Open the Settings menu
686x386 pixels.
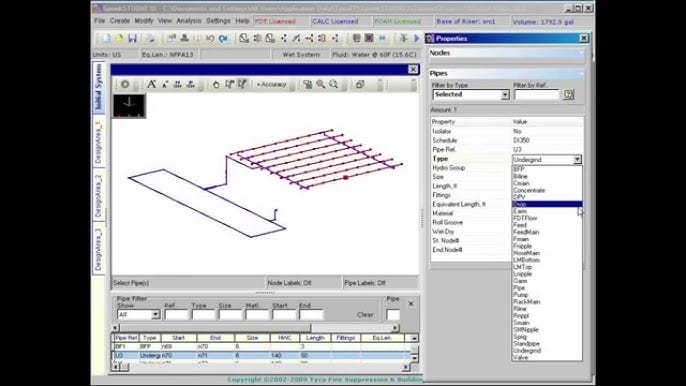pyautogui.click(x=218, y=21)
